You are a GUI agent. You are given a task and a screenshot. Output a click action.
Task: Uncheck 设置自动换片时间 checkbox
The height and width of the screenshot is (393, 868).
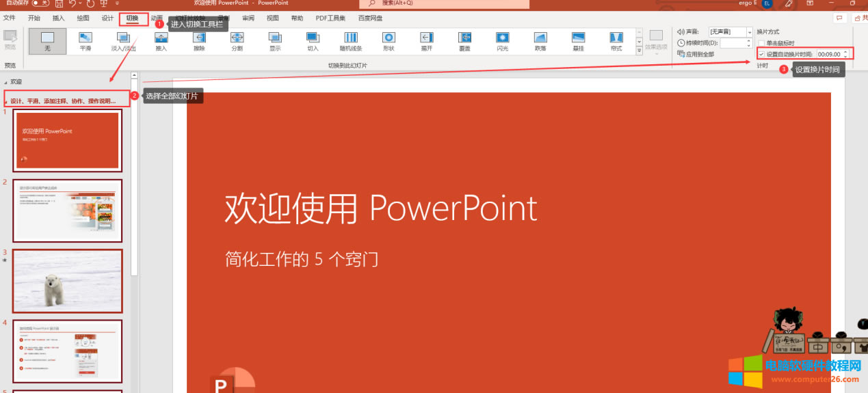pyautogui.click(x=761, y=54)
